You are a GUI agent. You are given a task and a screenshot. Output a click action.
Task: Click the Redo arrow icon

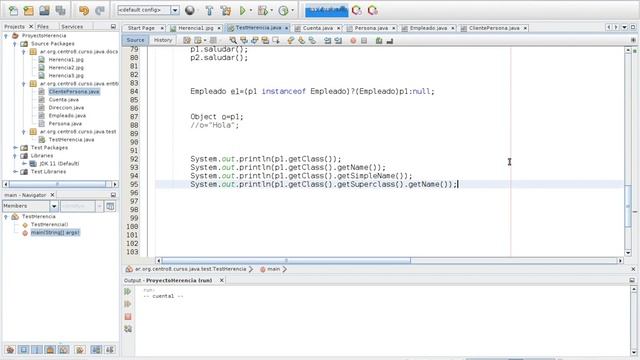coord(100,11)
